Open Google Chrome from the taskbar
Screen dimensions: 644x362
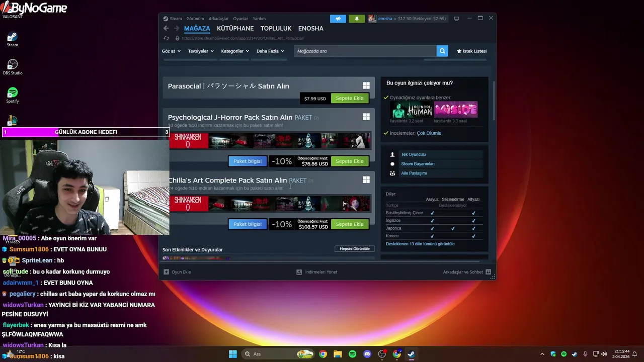(323, 354)
